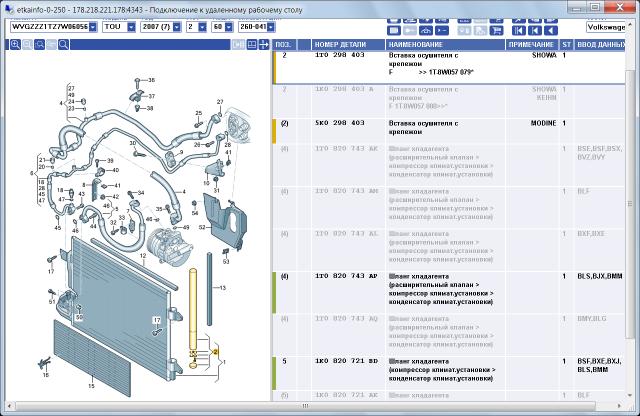Click the parts list vertical scrollbar thumb

[x=630, y=203]
